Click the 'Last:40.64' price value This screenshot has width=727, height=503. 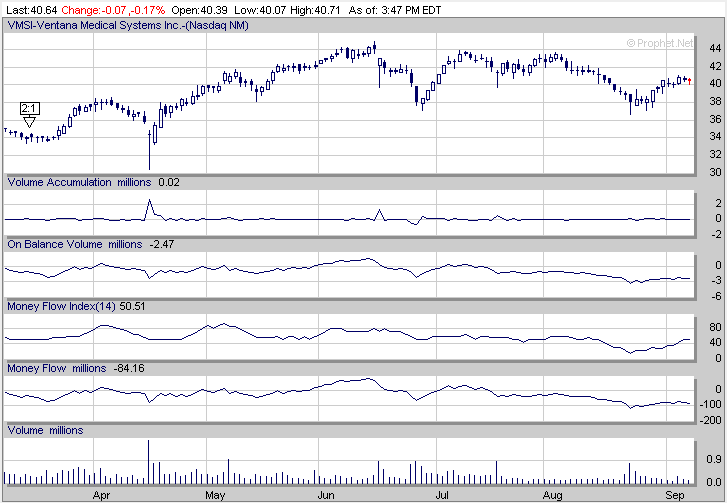click(32, 10)
